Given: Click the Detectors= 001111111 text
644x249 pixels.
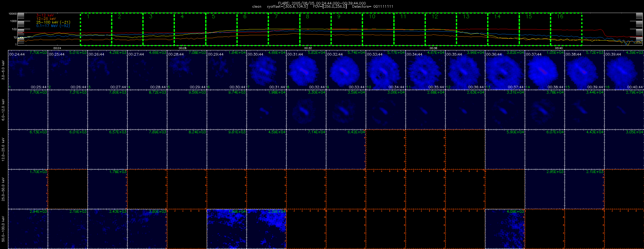Looking at the screenshot, I should click(373, 7).
